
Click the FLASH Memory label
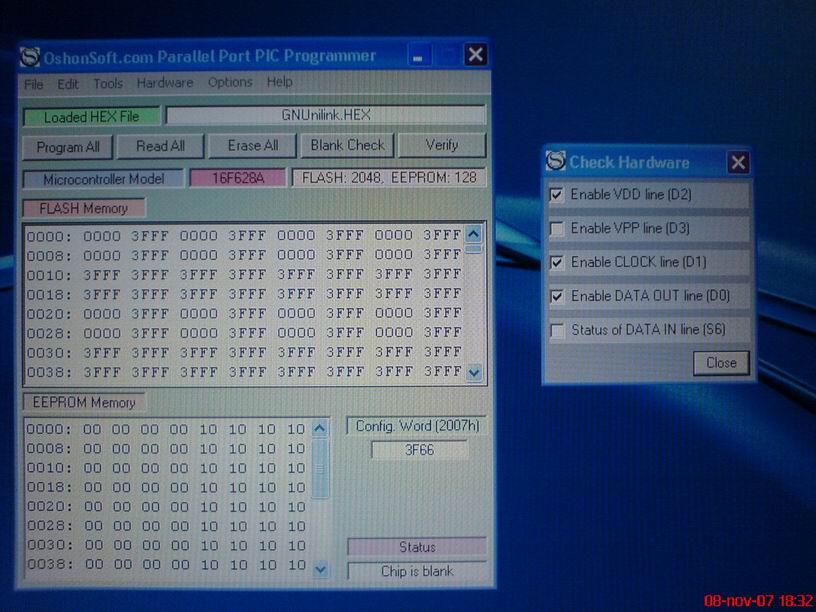[84, 208]
